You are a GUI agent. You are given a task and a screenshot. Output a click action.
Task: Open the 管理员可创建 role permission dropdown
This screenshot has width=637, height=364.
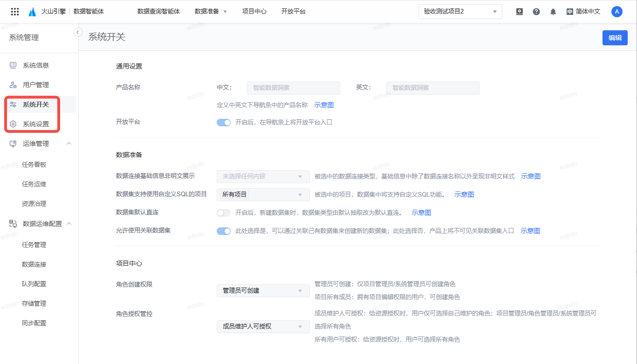coord(263,291)
